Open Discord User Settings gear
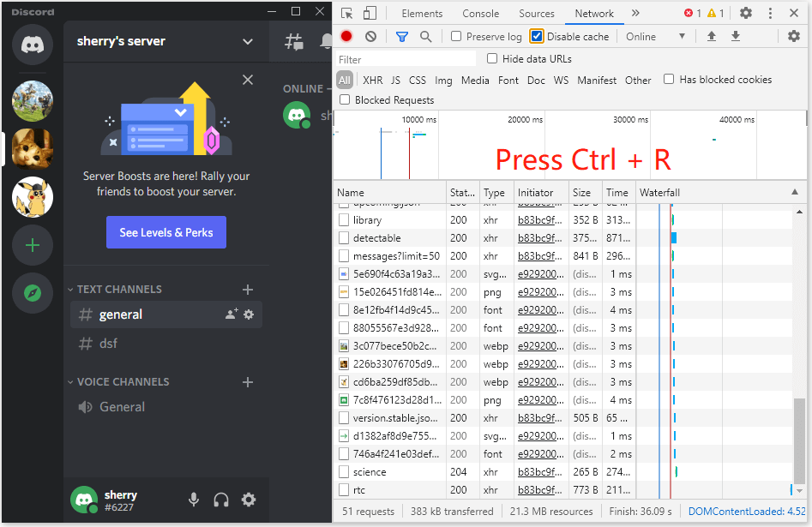Image resolution: width=812 pixels, height=527 pixels. click(249, 500)
